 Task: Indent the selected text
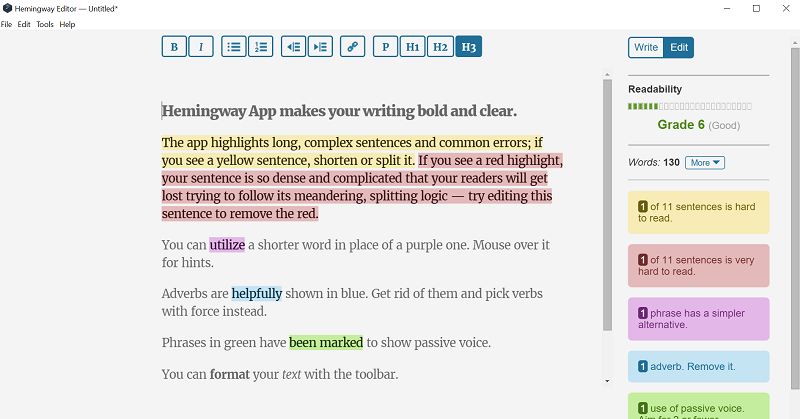click(x=319, y=47)
